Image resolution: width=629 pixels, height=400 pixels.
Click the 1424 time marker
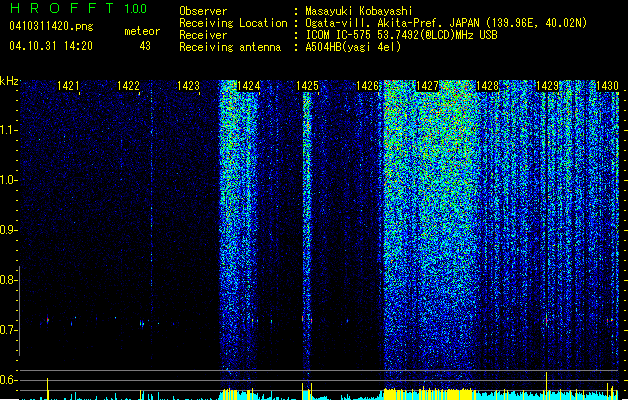click(248, 86)
